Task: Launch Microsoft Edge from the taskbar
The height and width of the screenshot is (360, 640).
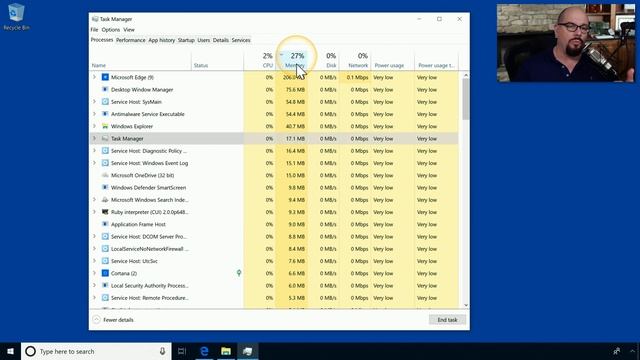Action: [x=204, y=351]
